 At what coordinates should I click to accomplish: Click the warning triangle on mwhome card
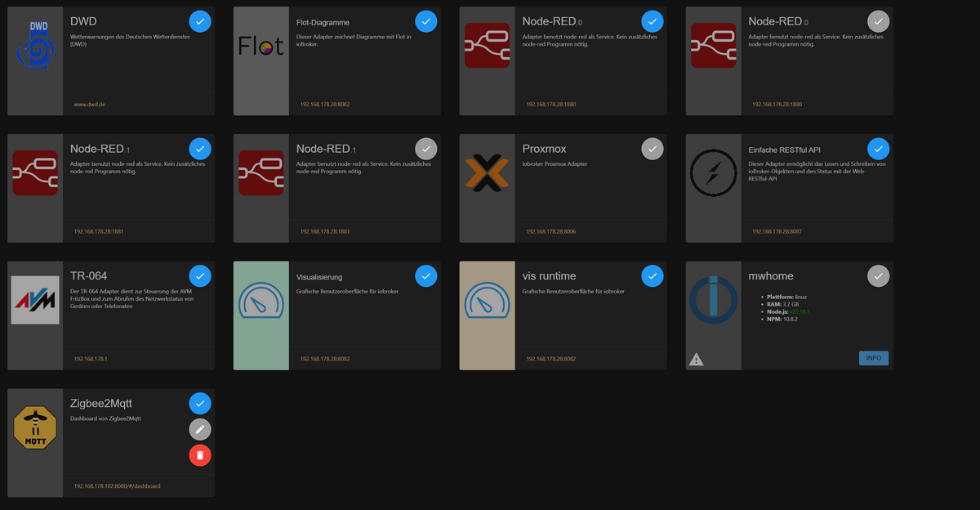(x=696, y=359)
